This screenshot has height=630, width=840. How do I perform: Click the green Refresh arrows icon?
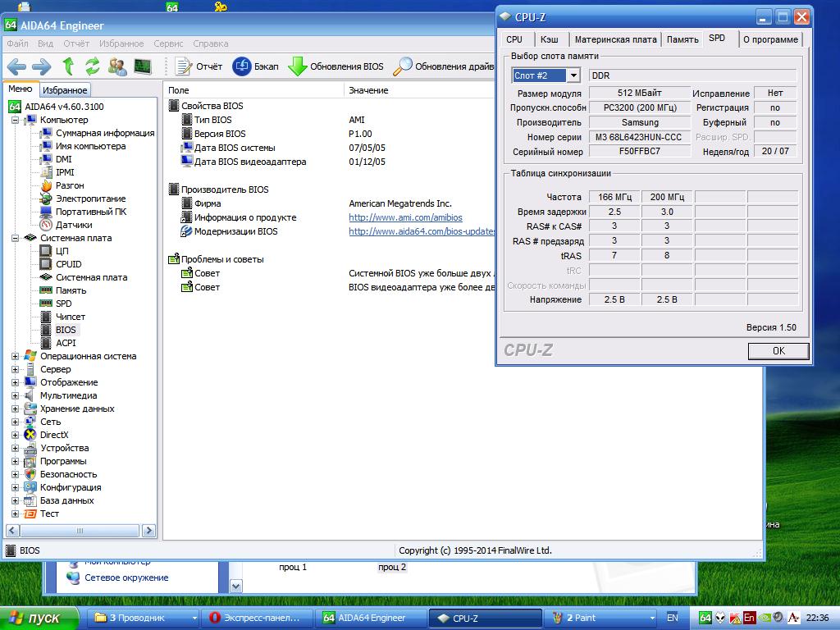click(92, 66)
